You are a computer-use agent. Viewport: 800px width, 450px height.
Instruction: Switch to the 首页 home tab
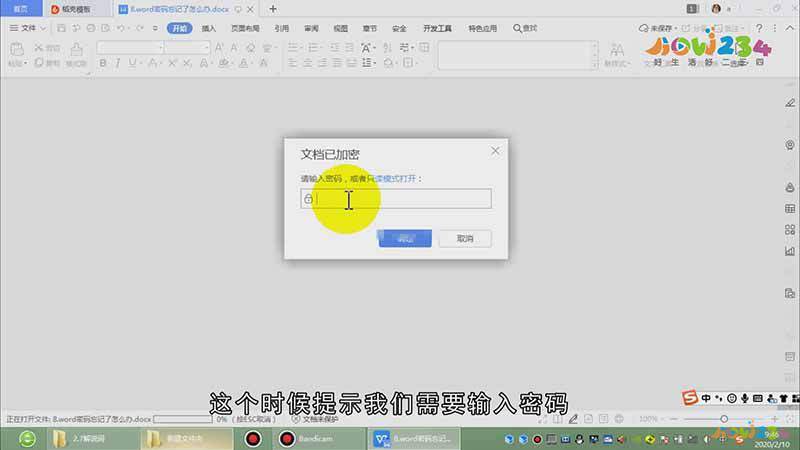click(x=21, y=9)
